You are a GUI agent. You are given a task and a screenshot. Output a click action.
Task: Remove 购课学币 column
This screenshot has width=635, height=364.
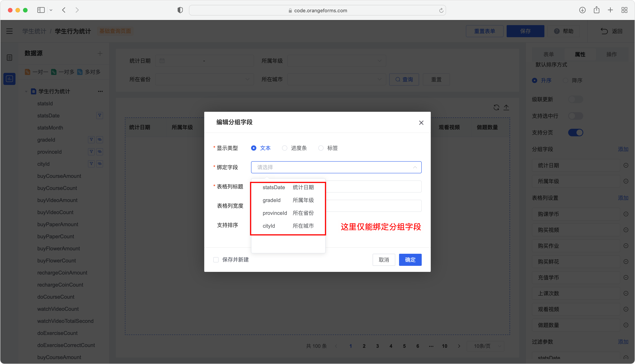click(x=626, y=214)
